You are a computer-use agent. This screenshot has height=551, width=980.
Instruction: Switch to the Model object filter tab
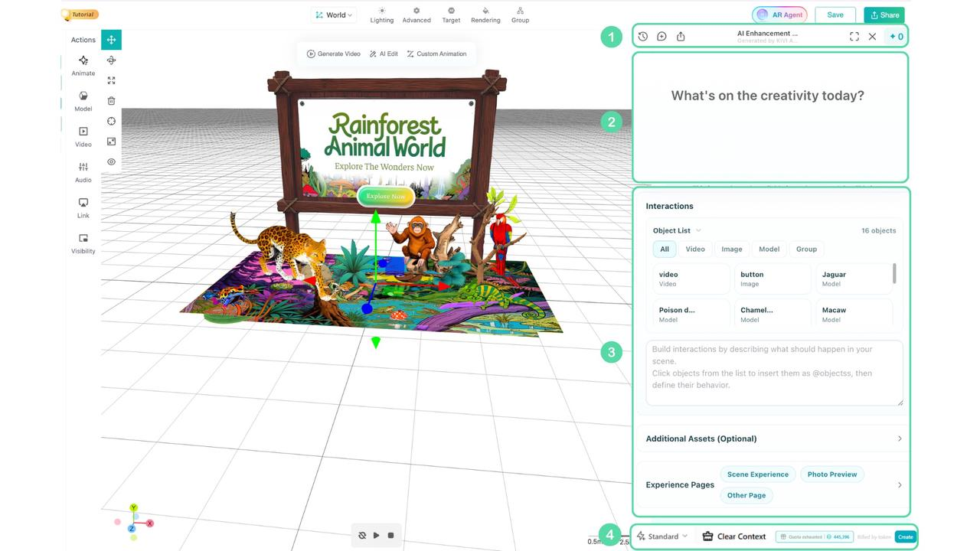click(x=769, y=249)
